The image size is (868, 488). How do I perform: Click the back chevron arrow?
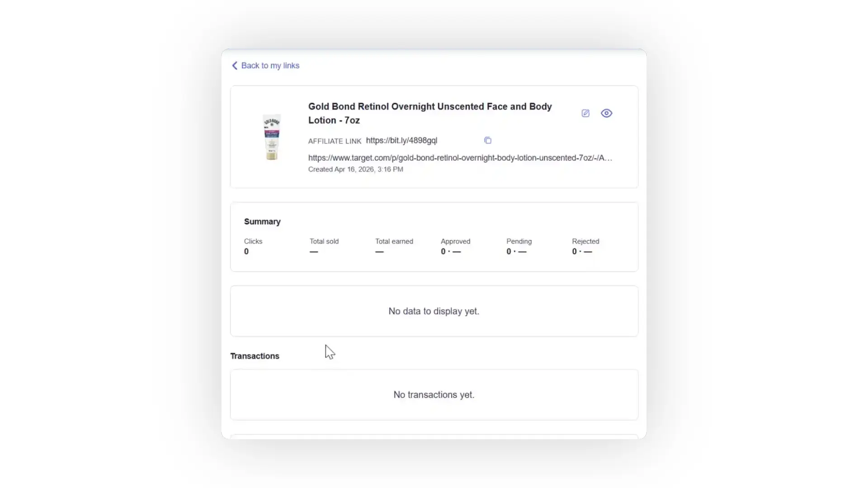[x=235, y=66]
